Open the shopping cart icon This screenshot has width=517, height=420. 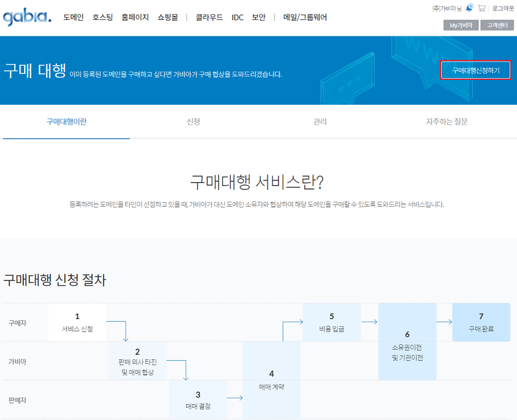pyautogui.click(x=482, y=8)
